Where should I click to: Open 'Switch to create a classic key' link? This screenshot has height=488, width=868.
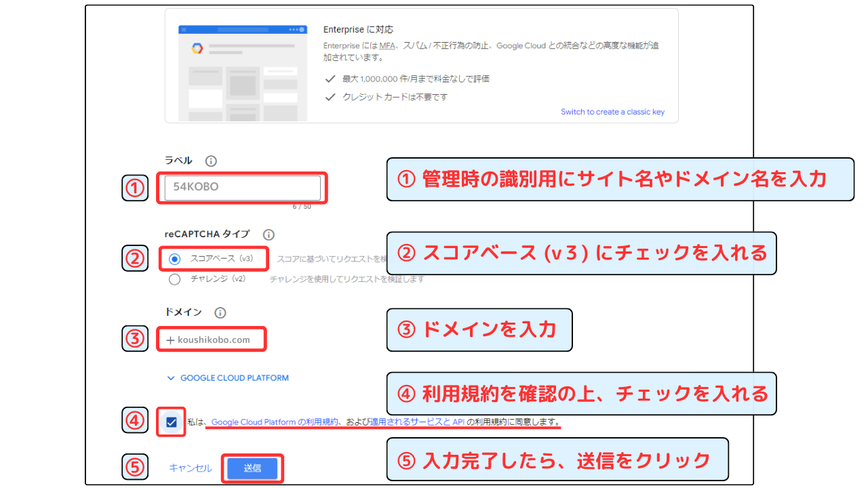click(x=612, y=112)
